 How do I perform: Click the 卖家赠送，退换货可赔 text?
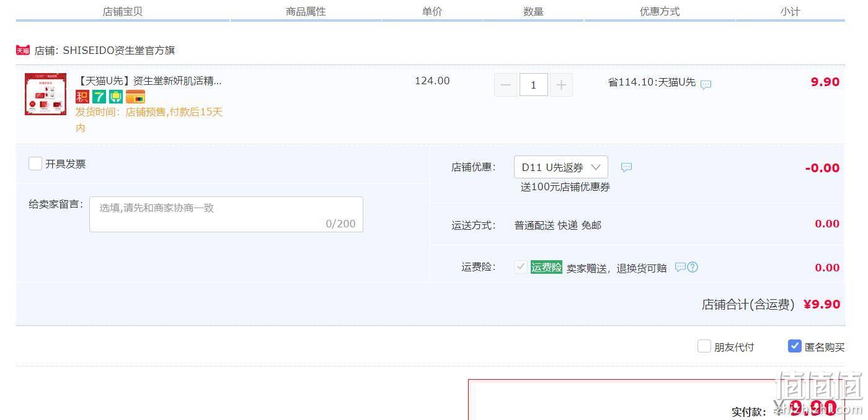click(617, 268)
